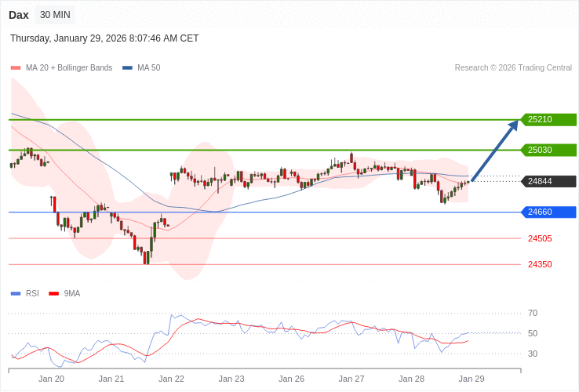This screenshot has height=392, width=579.
Task: Click the green 25210 resistance price tag
Action: (x=548, y=120)
